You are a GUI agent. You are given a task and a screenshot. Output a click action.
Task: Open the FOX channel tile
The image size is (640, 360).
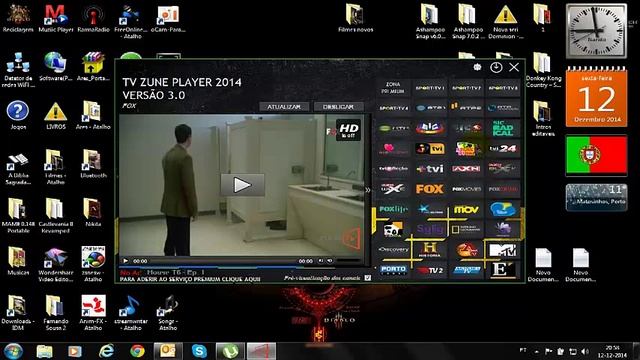[430, 189]
